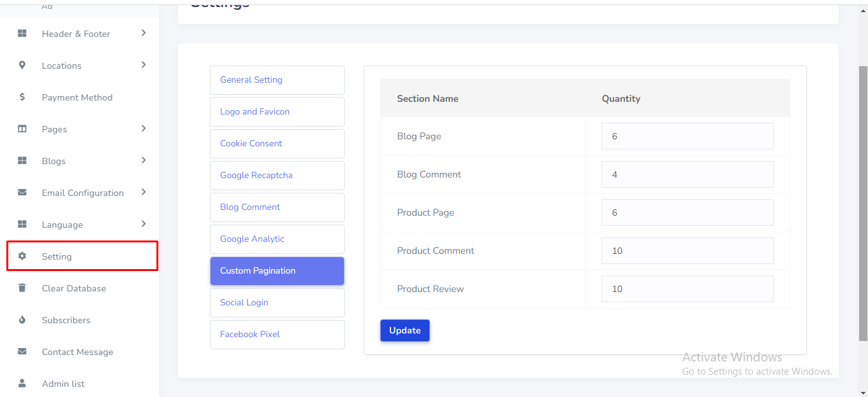Click the Locations map pin icon
This screenshot has height=397, width=868.
click(x=22, y=66)
